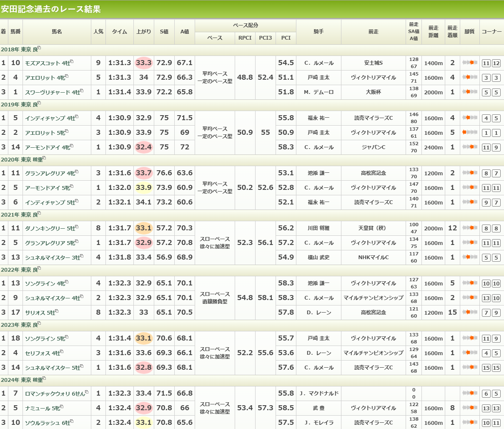504x429 pixels.
Task: Click the popup icon next to 2024年 東京 稍重
Action: click(44, 379)
